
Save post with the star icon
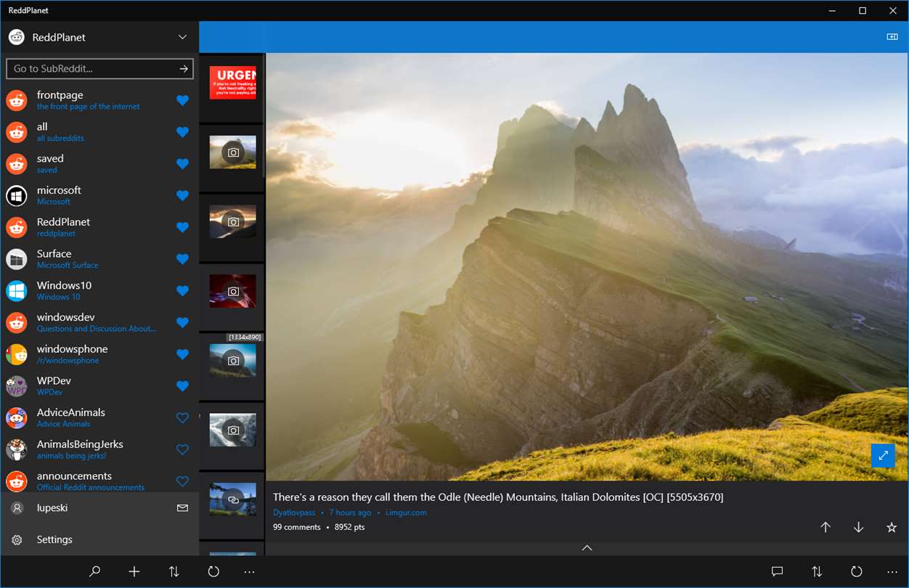(892, 528)
